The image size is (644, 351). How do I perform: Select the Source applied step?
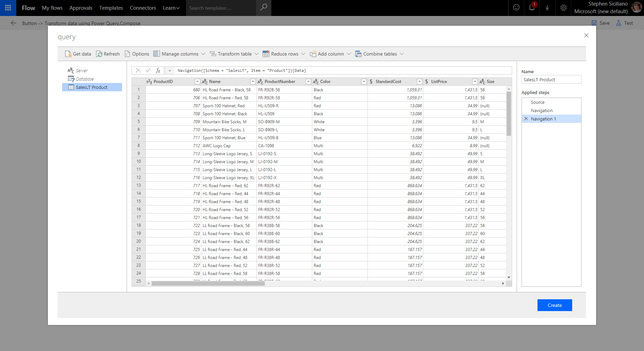[537, 102]
